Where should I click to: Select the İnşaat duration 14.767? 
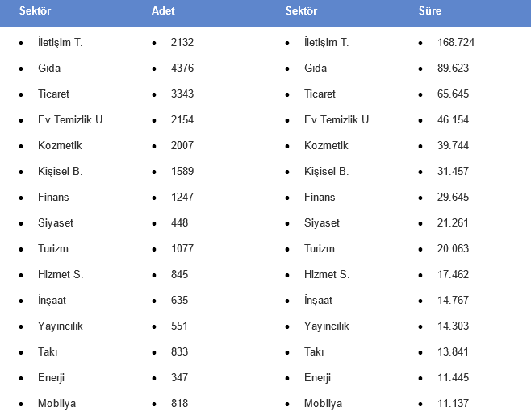click(453, 300)
